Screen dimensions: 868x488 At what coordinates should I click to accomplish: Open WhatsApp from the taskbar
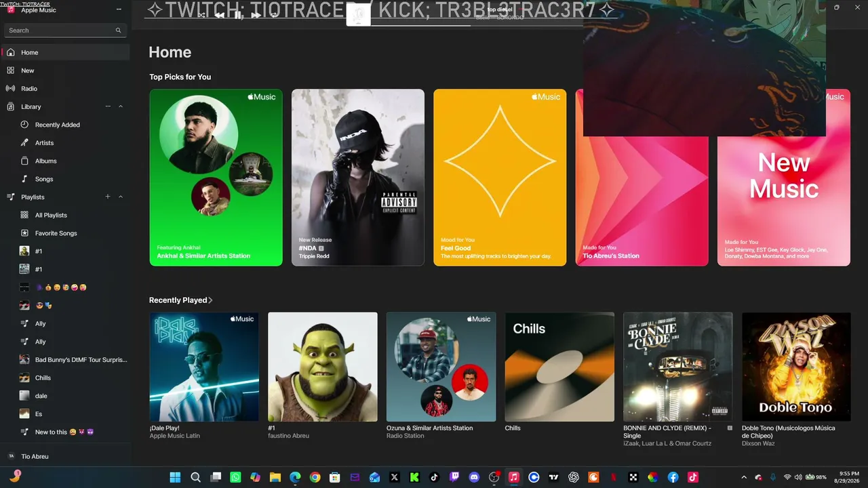click(x=235, y=477)
